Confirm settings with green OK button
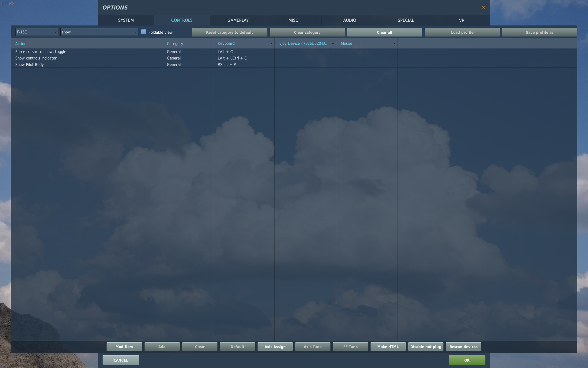This screenshot has height=368, width=588. pos(467,360)
